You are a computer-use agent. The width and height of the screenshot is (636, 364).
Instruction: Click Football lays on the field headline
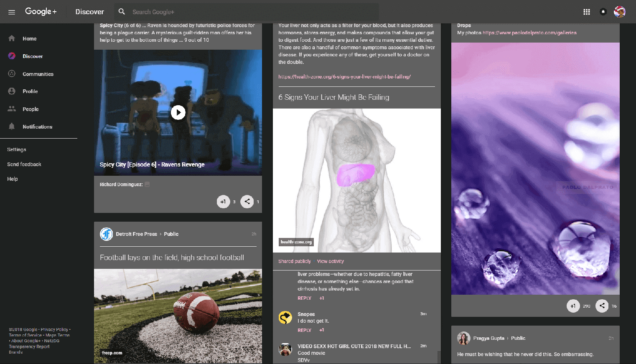(x=172, y=258)
